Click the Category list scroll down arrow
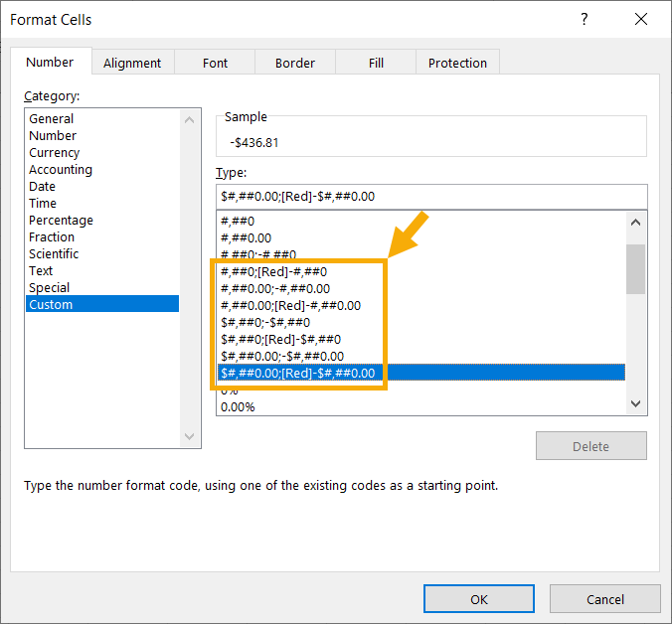Screen dimensions: 672x624 [x=192, y=437]
